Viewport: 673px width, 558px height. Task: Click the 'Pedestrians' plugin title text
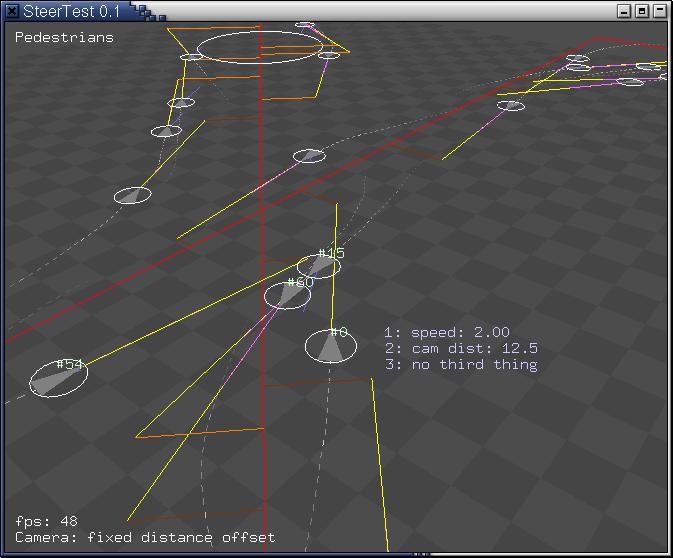tap(64, 37)
